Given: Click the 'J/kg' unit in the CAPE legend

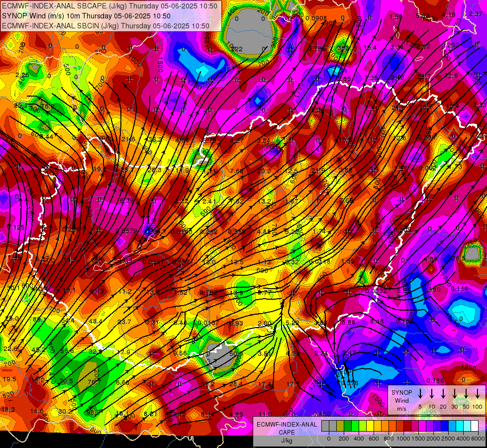Looking at the screenshot, I should pyautogui.click(x=287, y=441).
